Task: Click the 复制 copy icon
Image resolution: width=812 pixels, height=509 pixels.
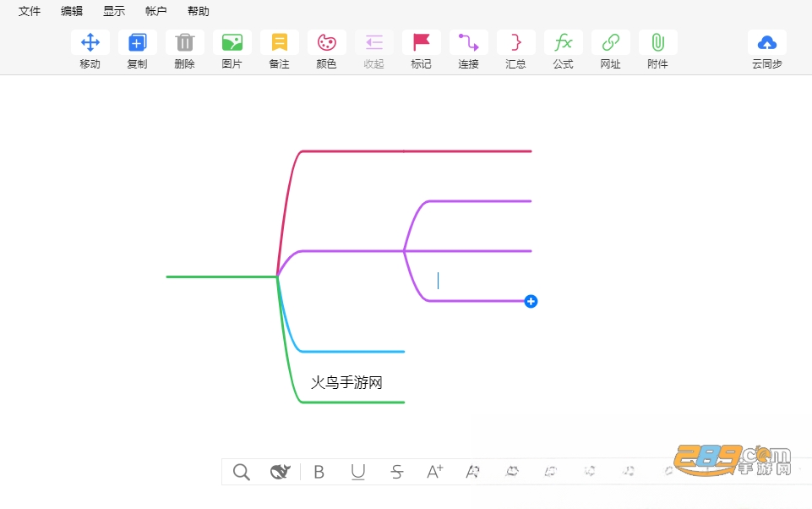Action: pyautogui.click(x=137, y=42)
